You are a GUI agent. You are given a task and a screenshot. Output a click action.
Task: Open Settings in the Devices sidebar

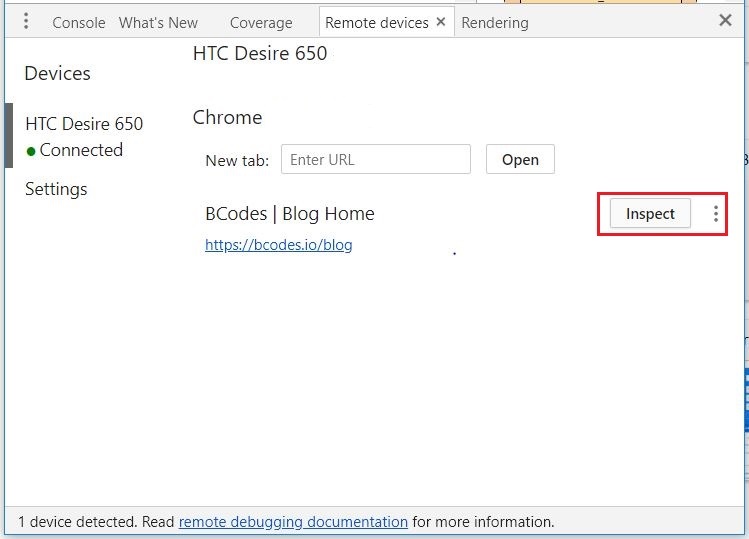click(56, 189)
